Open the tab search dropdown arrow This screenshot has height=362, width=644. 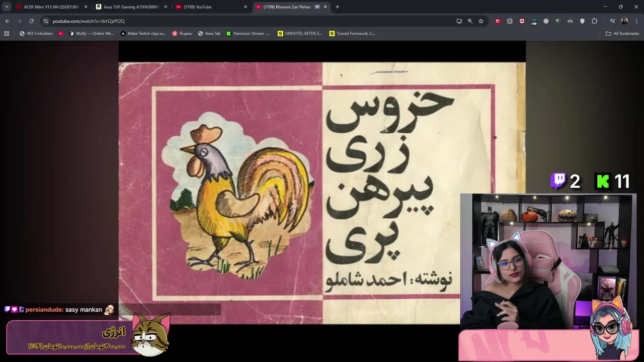pos(7,7)
